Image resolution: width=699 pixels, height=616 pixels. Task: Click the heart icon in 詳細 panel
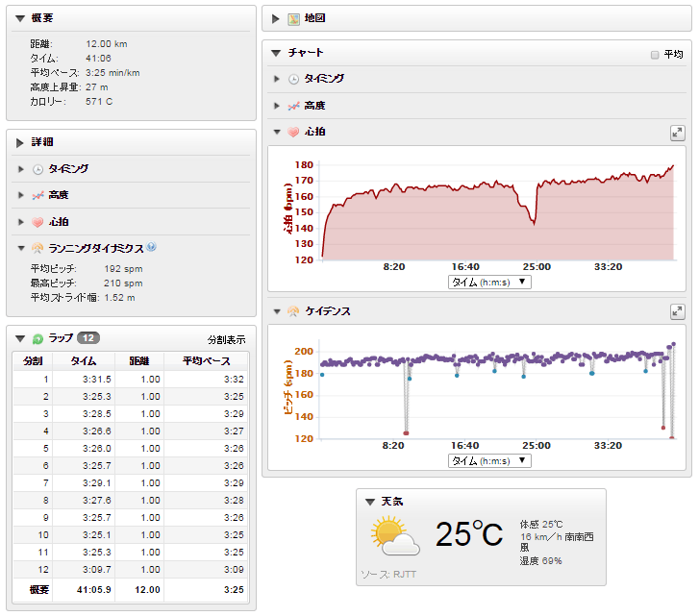coord(37,222)
